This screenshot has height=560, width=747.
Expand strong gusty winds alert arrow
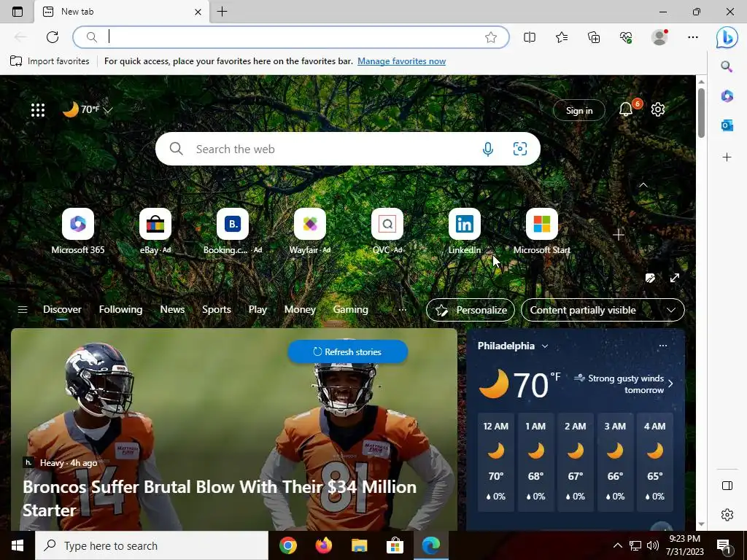pos(670,384)
